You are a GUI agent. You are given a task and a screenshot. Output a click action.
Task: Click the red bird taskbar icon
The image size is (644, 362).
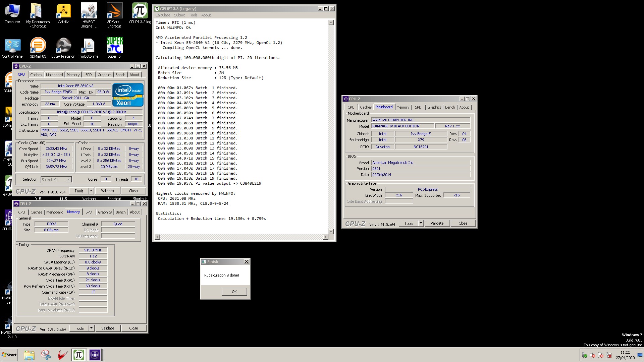62,355
